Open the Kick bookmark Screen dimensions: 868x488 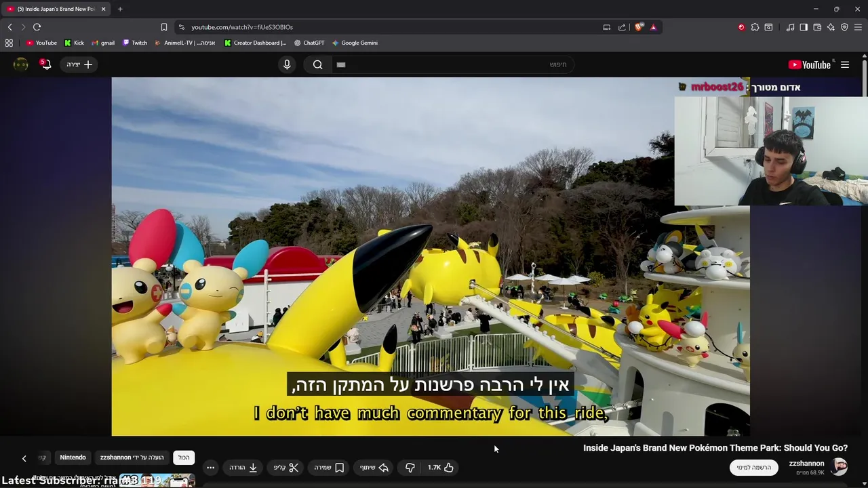pyautogui.click(x=74, y=43)
